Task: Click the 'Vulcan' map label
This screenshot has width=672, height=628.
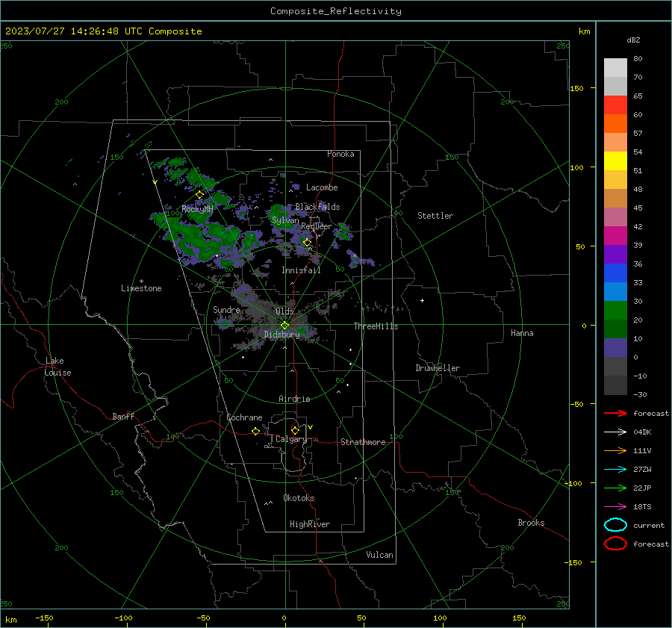Action: pos(379,555)
